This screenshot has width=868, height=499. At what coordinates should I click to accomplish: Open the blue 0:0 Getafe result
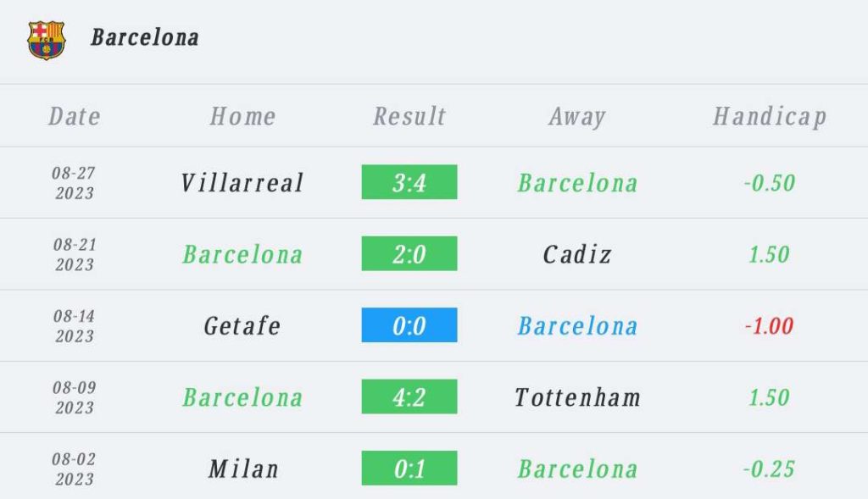coord(409,325)
